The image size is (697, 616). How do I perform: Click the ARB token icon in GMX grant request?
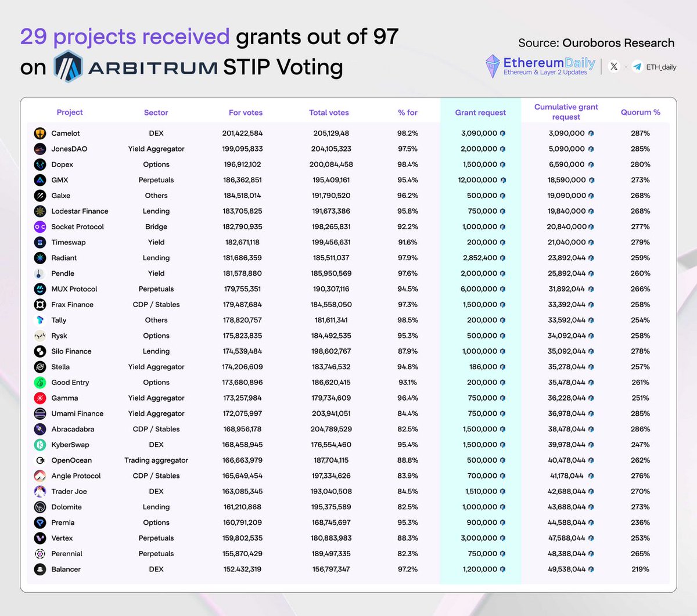pyautogui.click(x=503, y=181)
